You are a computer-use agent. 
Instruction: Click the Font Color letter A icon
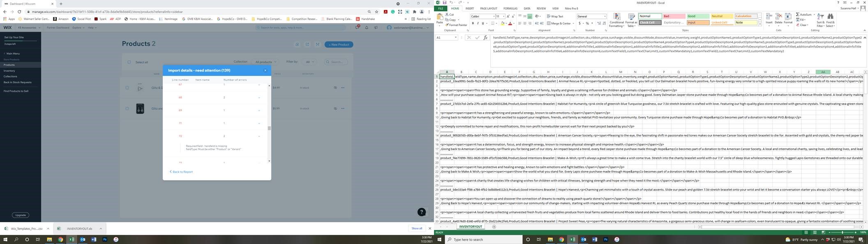click(x=510, y=23)
